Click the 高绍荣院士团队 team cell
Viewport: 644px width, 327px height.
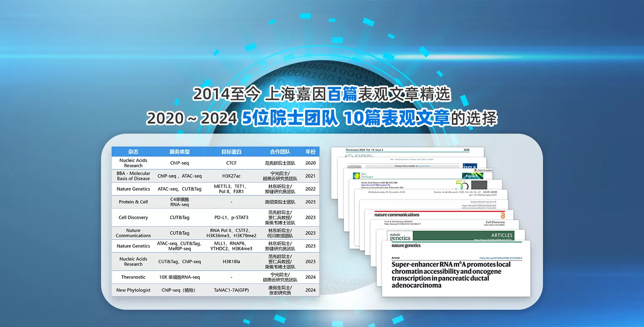tap(281, 202)
